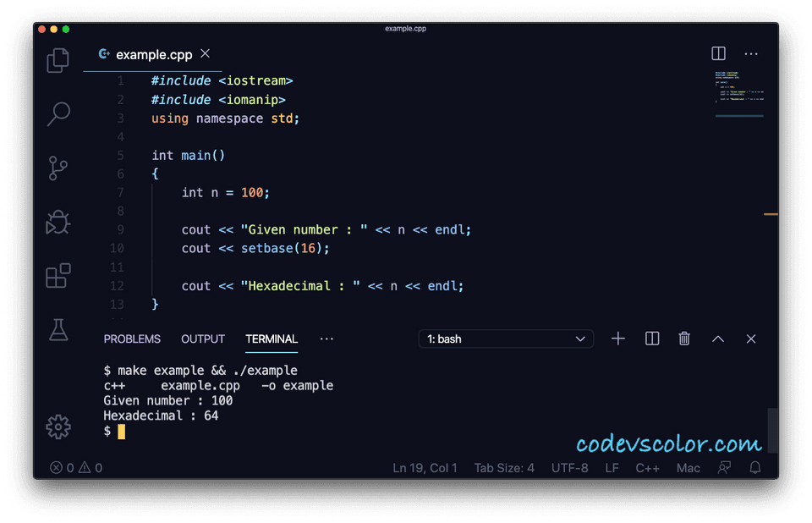Change encoding by clicking UTF-8
The width and height of the screenshot is (812, 523).
tap(569, 467)
